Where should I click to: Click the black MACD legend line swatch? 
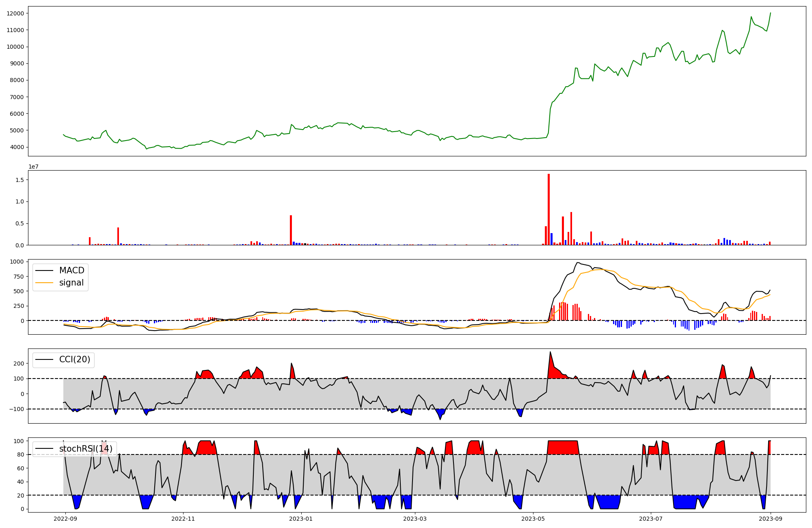pos(44,270)
